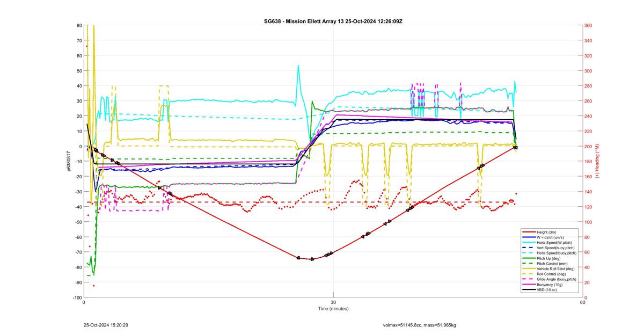Select the 'W = dz/dt (cm/s)' legend entry
The image size is (644, 334).
(550, 237)
